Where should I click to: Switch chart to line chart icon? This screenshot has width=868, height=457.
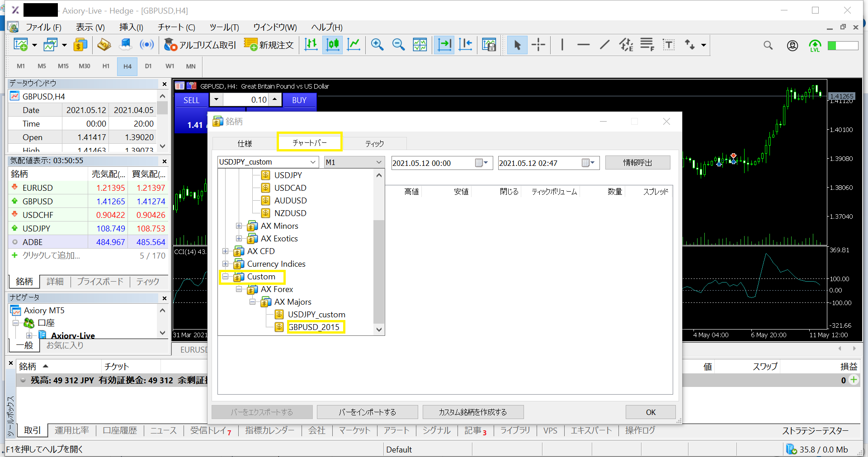point(354,45)
